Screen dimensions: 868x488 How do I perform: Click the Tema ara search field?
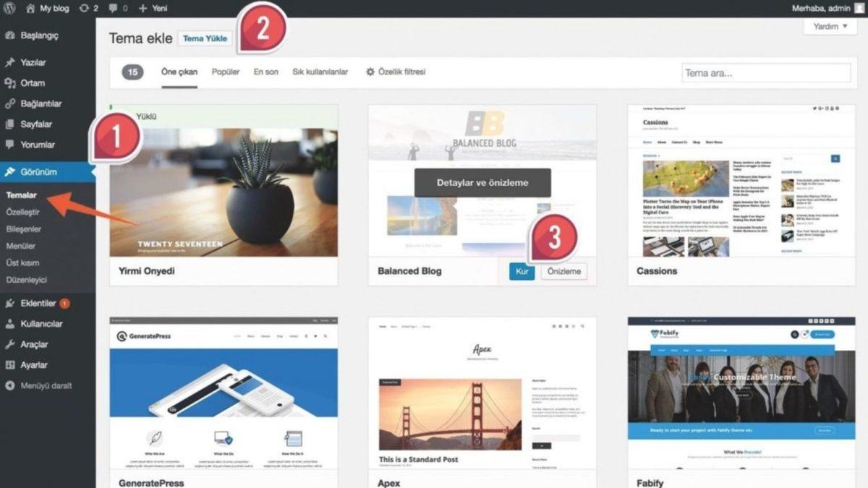point(765,72)
